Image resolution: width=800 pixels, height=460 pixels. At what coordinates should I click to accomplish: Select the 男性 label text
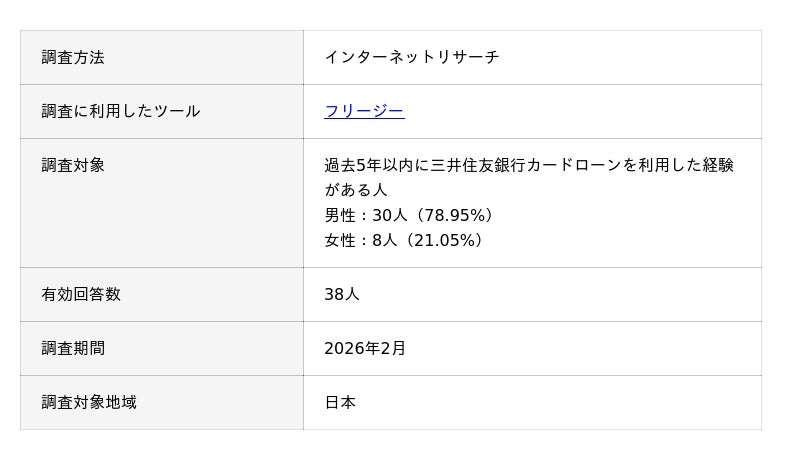340,215
